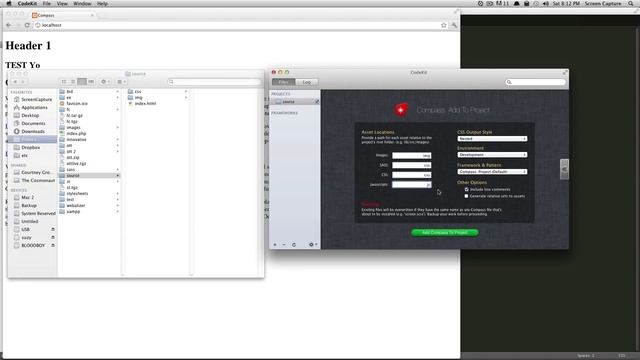Open the Apple menu

(9, 4)
